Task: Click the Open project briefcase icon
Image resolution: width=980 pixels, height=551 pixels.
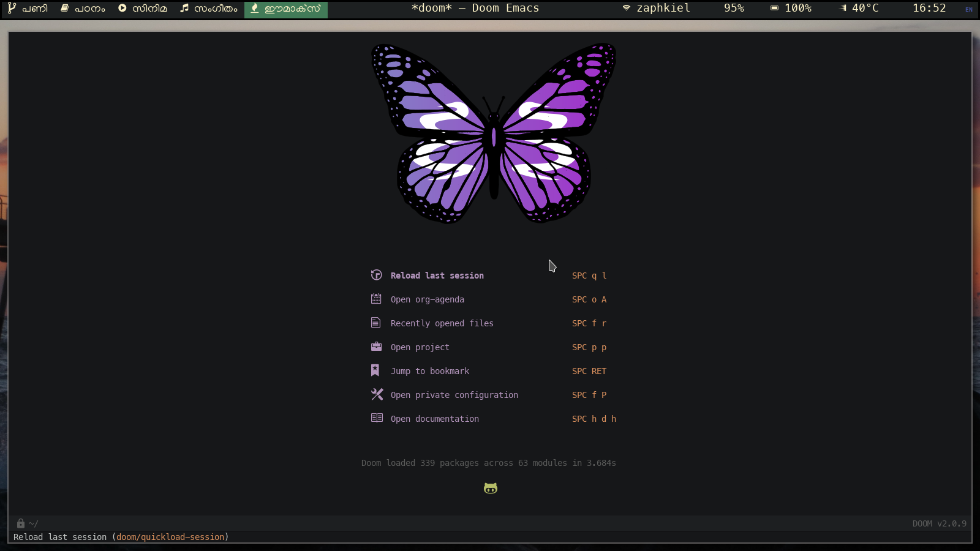Action: [x=376, y=347]
